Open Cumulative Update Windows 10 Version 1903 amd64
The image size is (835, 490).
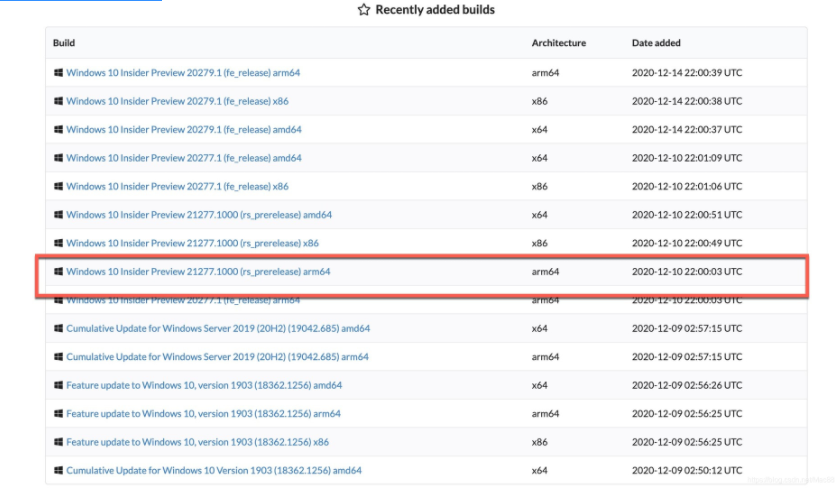coord(213,470)
